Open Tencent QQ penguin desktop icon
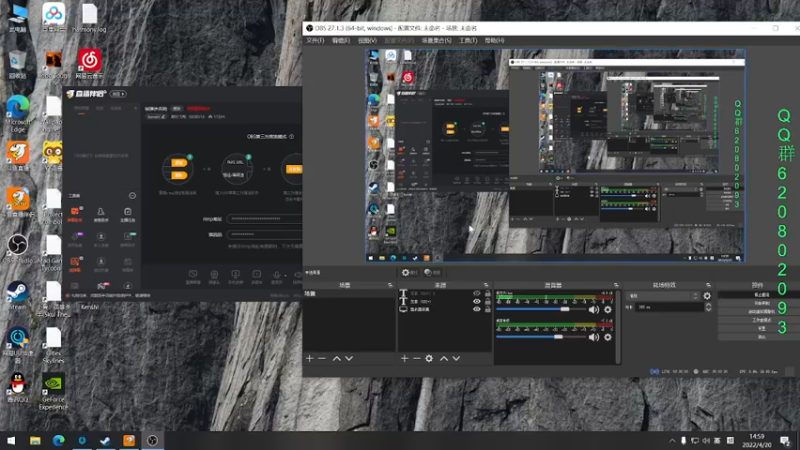800x450 pixels. click(x=18, y=387)
